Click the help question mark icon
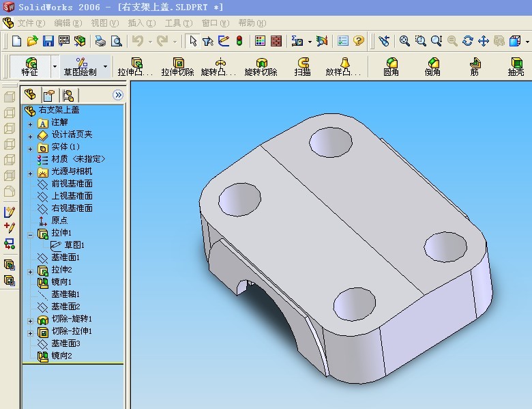 click(359, 41)
